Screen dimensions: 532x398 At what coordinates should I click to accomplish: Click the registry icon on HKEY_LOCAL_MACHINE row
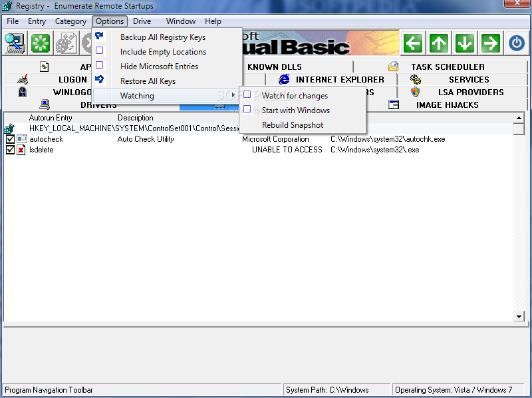point(9,128)
